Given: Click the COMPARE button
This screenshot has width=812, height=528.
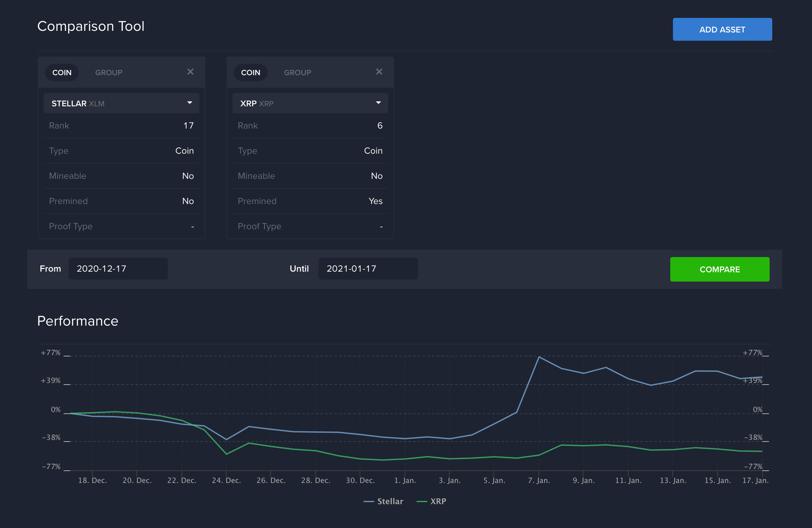Looking at the screenshot, I should tap(720, 269).
